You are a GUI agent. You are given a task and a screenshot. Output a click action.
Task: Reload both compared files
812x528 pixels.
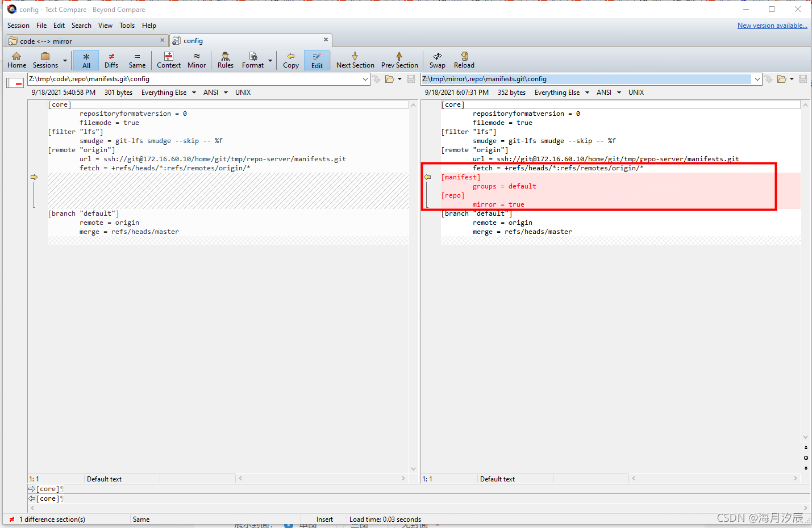464,60
